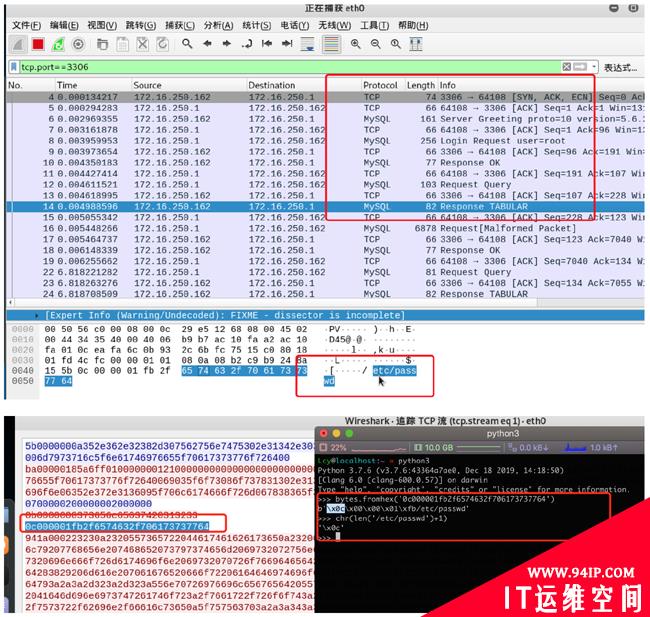Open the 统计(S) menu
This screenshot has width=650, height=617.
(257, 25)
